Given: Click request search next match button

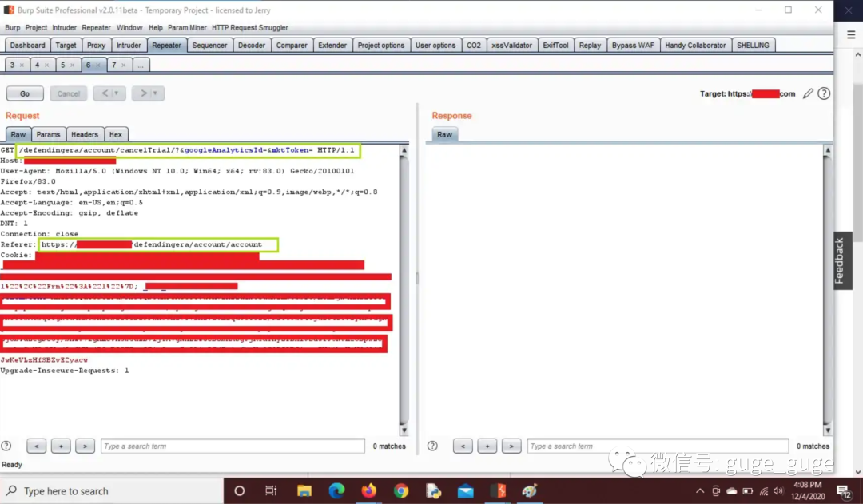Looking at the screenshot, I should 85,446.
